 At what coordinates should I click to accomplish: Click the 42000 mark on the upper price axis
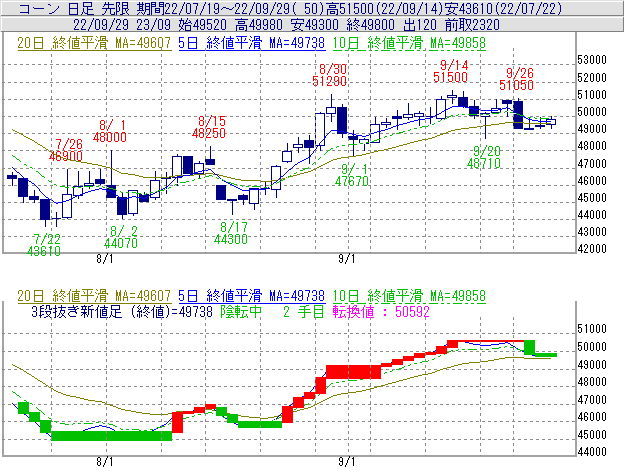[x=592, y=249]
